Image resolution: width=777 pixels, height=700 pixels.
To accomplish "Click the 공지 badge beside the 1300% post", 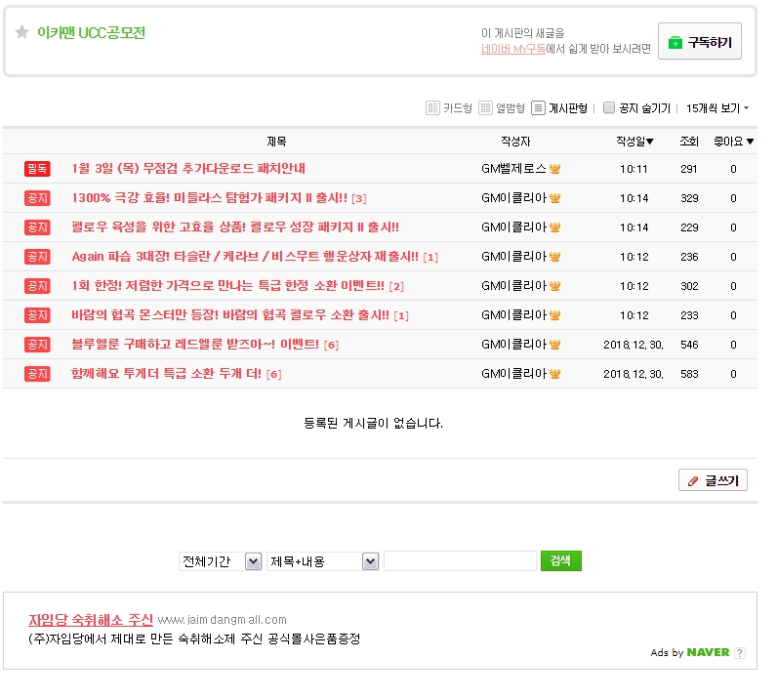I will (x=37, y=198).
